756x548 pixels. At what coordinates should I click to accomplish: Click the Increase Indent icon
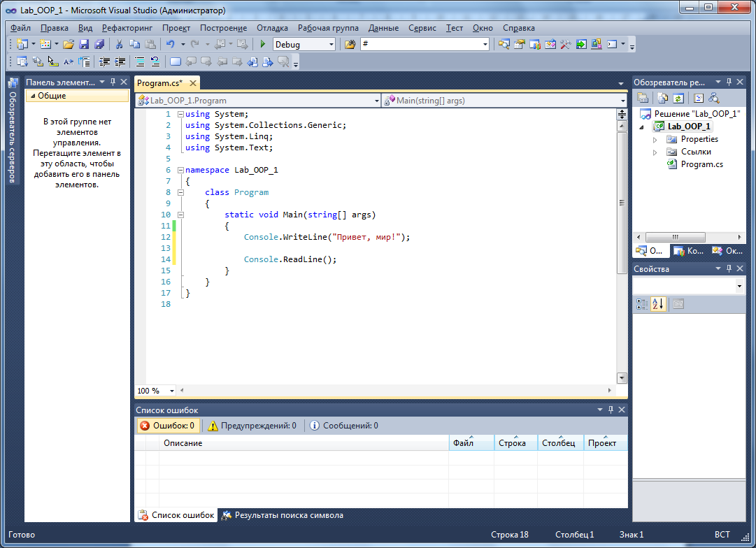(120, 62)
